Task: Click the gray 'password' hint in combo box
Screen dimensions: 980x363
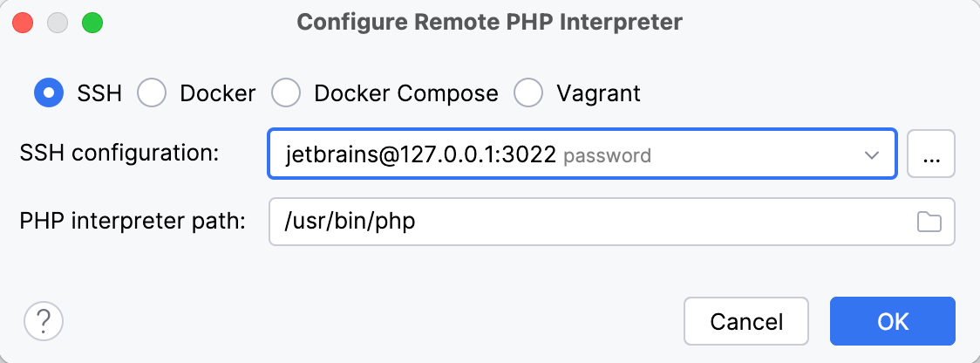Action: pos(607,156)
